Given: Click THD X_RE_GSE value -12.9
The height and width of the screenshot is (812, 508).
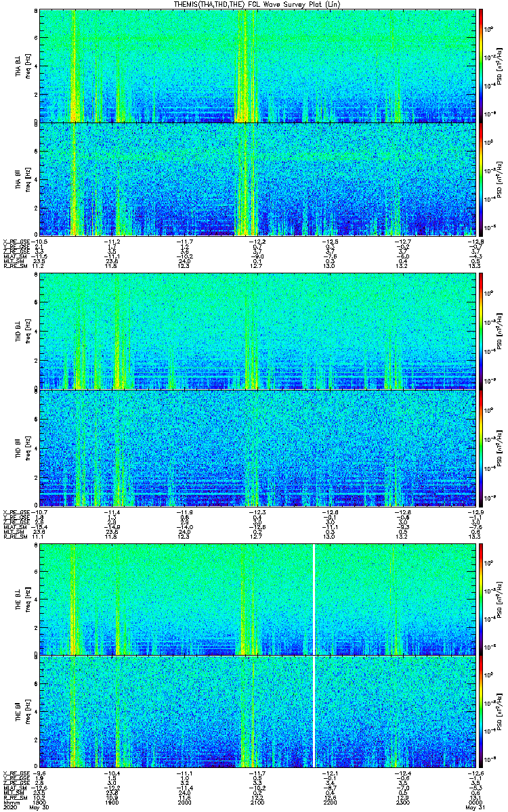Looking at the screenshot, I should (474, 512).
